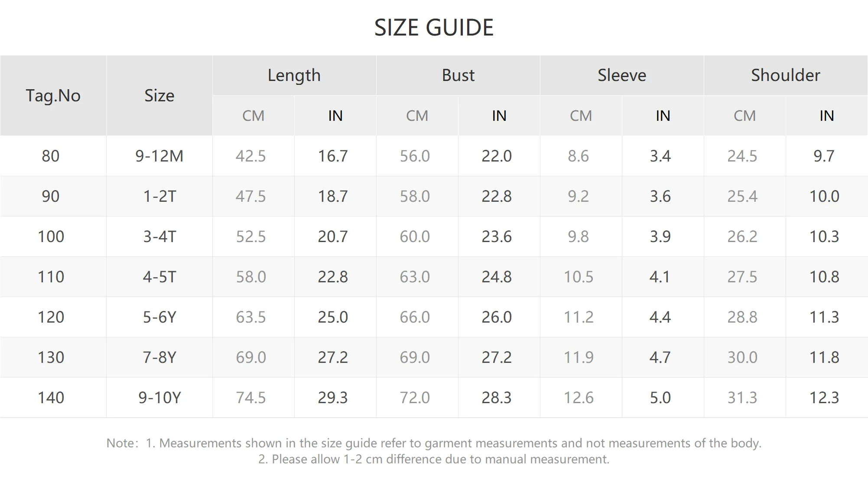Select the 1-2T size cell
The height and width of the screenshot is (485, 868).
coord(159,196)
